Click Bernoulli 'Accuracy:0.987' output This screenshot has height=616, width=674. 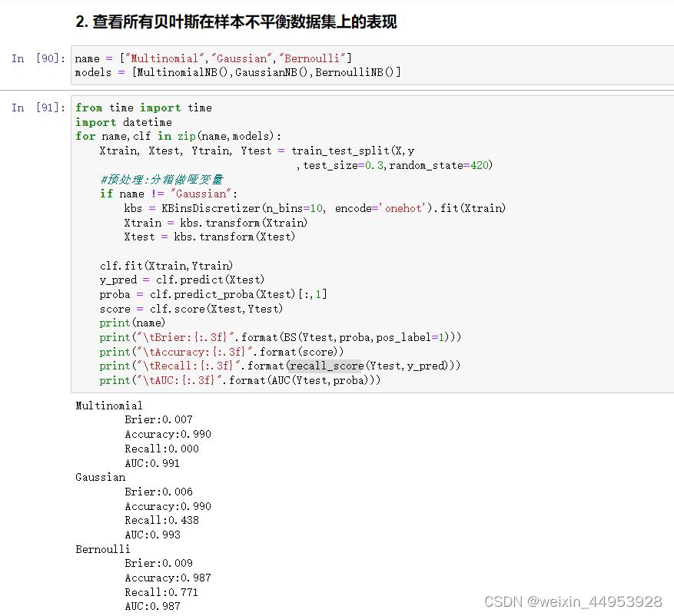click(x=168, y=578)
